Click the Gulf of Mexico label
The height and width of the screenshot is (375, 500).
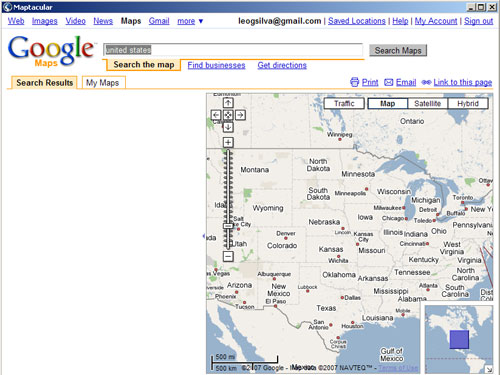[x=392, y=355]
